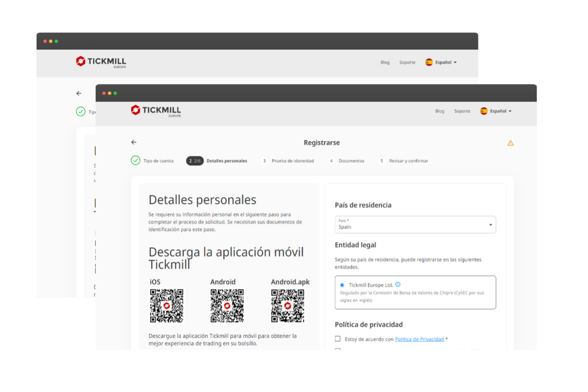Screen dimensions: 588x392
Task: Click the Descarga la aplicación móvil Tickmill heading
Action: (x=226, y=258)
